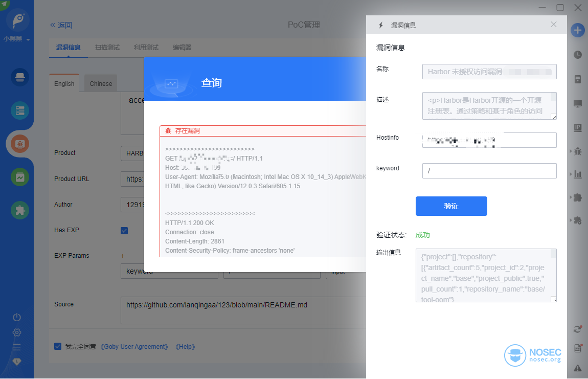The width and height of the screenshot is (588, 379).
Task: Open the clock history icon in right toolbar
Action: coord(577,55)
